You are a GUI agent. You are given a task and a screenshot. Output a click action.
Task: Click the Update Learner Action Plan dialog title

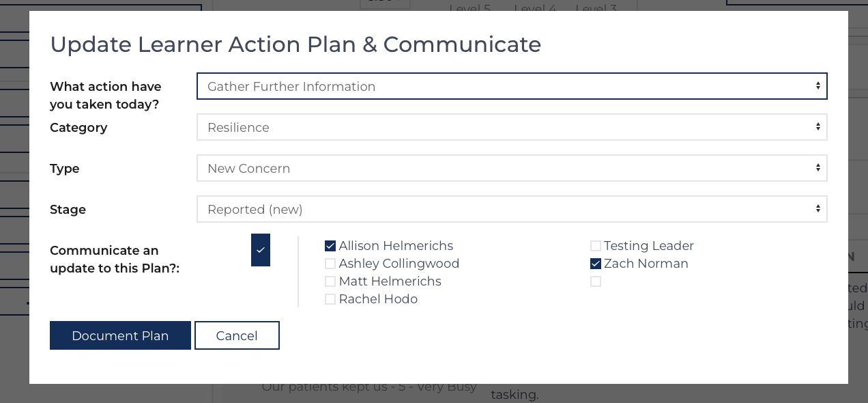295,44
